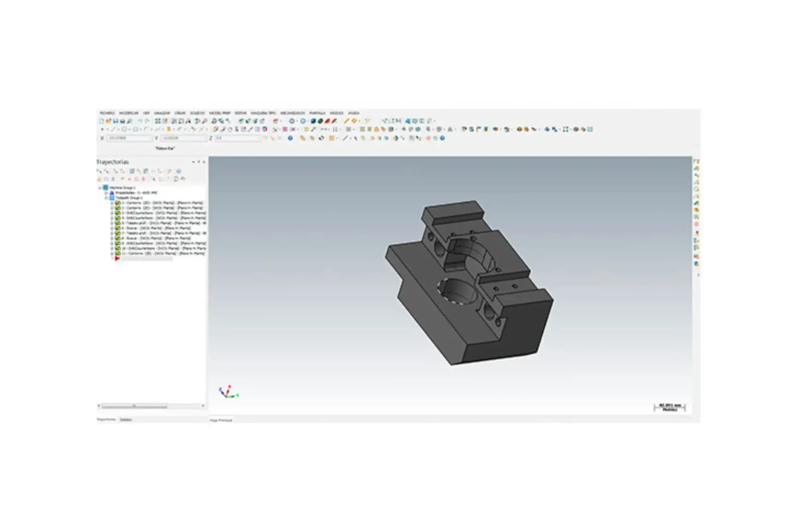
Task: Open the MECANIZADOS menu
Action: tap(293, 113)
